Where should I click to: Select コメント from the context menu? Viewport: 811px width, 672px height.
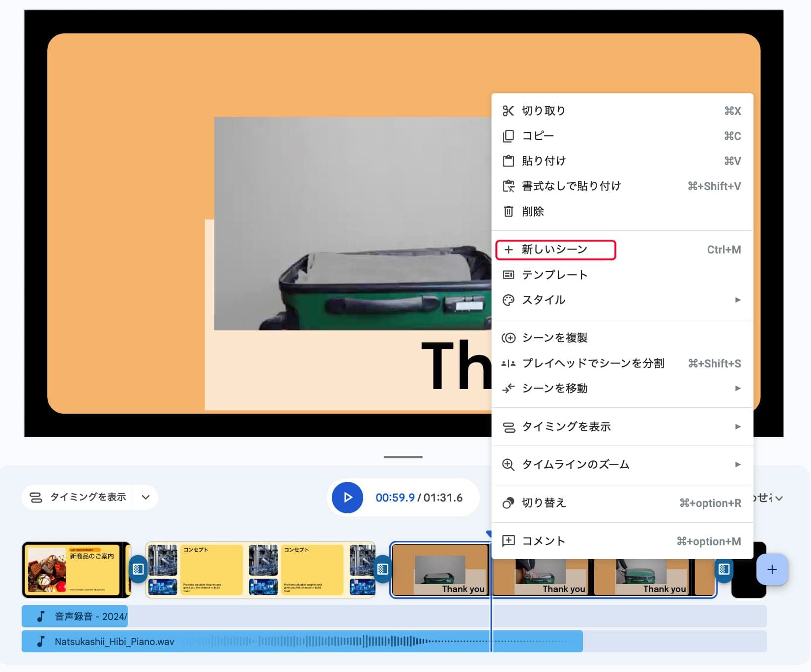(x=543, y=541)
